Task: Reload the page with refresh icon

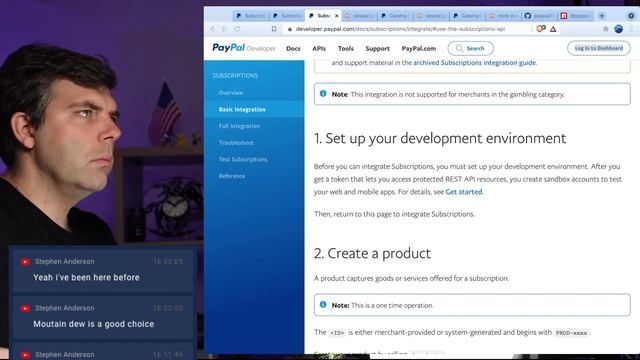Action: pos(237,29)
